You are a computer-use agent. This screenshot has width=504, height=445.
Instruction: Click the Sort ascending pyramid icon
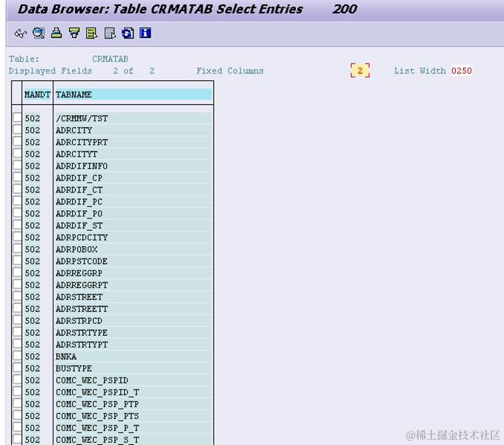coord(56,33)
